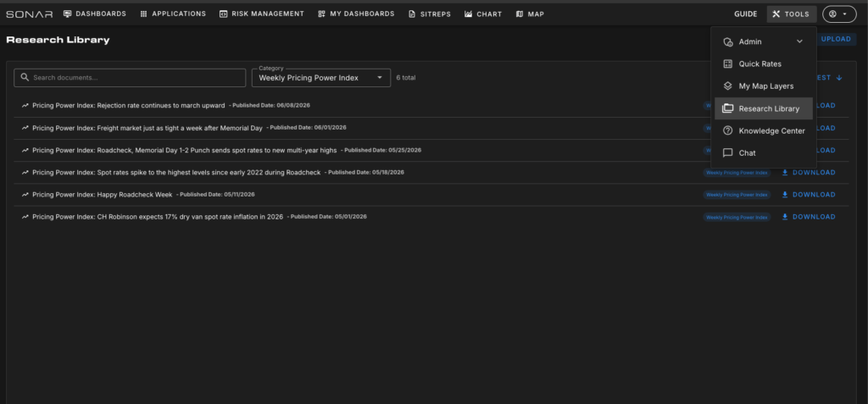Click the Research Library page heading
This screenshot has height=404, width=868.
click(58, 40)
